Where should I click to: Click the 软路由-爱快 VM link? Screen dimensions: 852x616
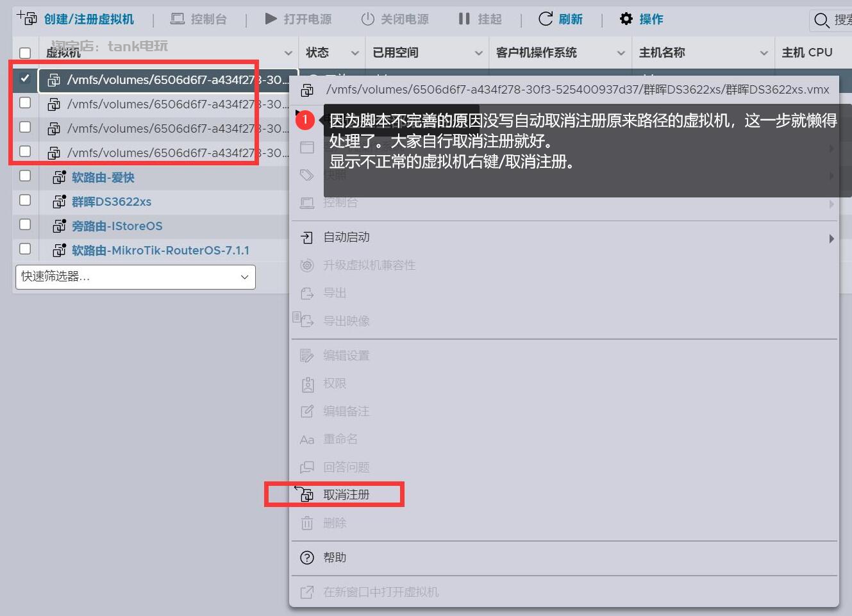click(x=103, y=178)
